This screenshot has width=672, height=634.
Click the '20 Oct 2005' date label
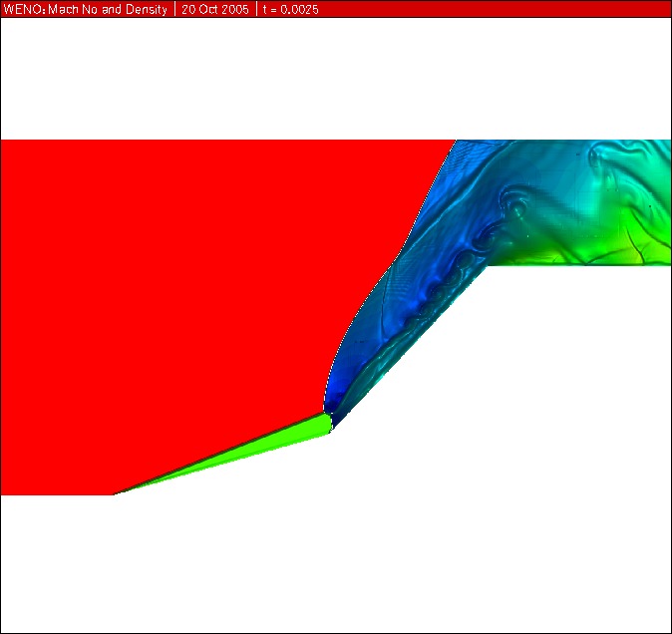pyautogui.click(x=215, y=9)
